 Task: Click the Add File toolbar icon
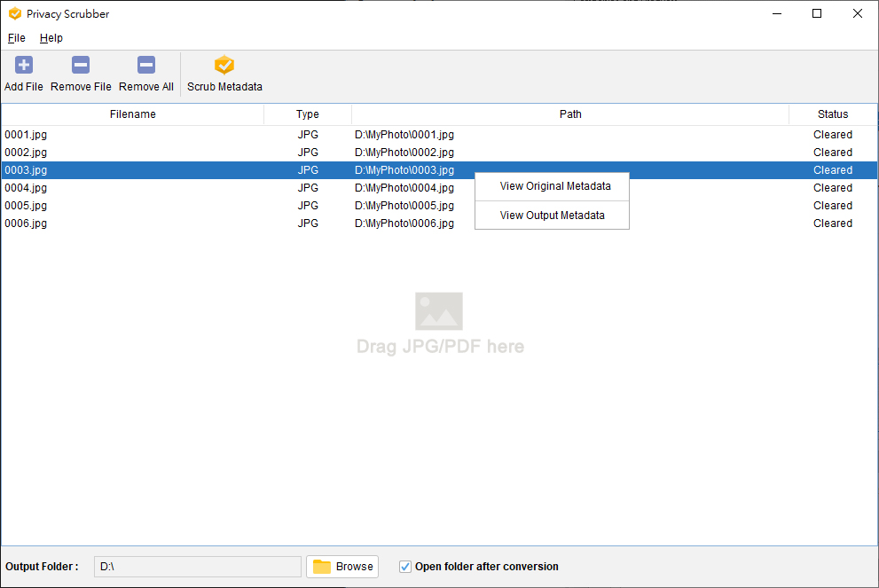click(24, 66)
